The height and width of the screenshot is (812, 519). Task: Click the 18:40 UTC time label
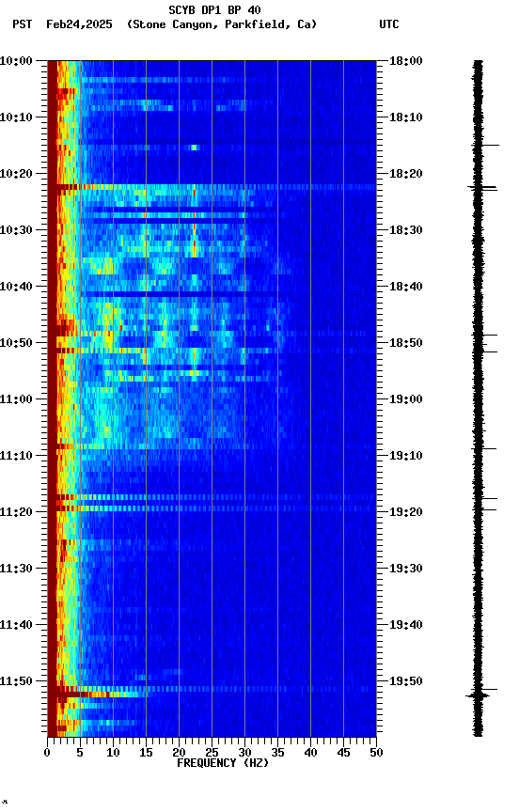tap(405, 287)
